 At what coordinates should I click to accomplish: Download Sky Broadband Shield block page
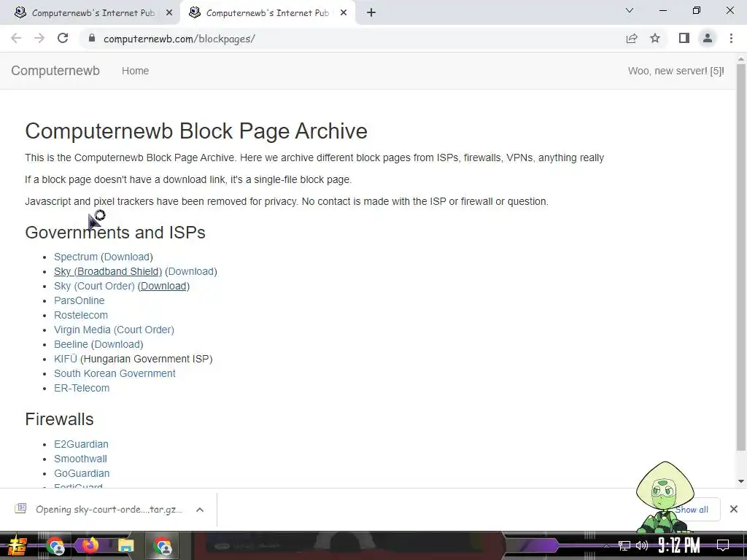(x=190, y=271)
